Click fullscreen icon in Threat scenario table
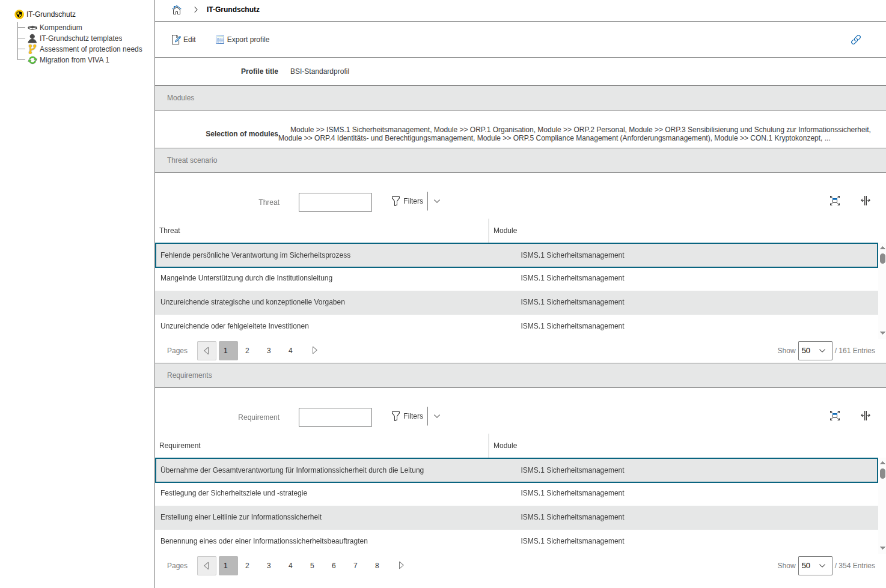 834,201
